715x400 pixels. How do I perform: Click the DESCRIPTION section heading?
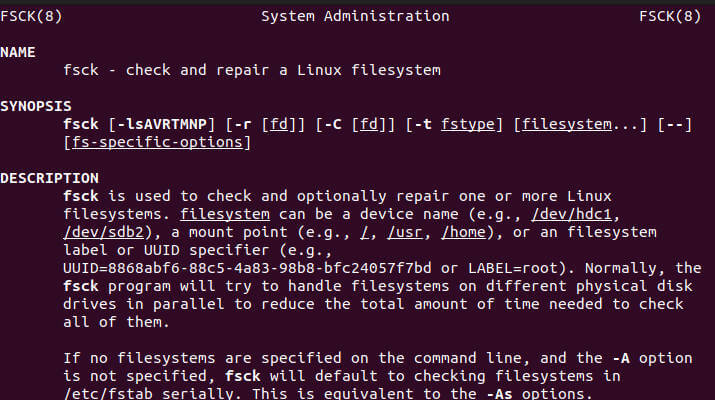click(44, 177)
